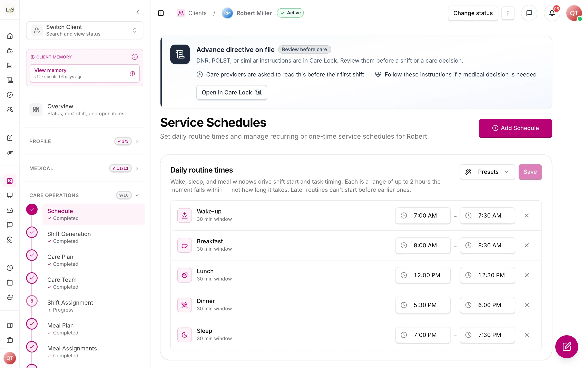588x368 pixels.
Task: Click View memory link
Action: [x=85, y=73]
